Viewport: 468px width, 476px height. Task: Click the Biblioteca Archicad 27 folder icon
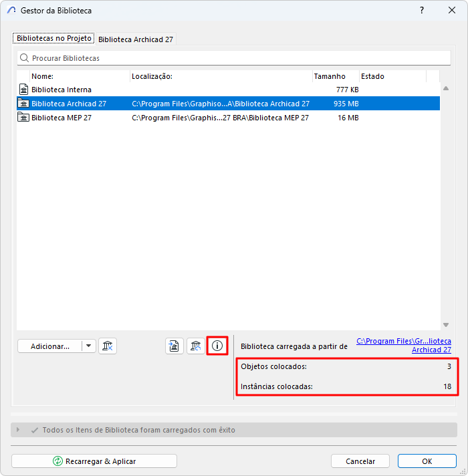[23, 104]
